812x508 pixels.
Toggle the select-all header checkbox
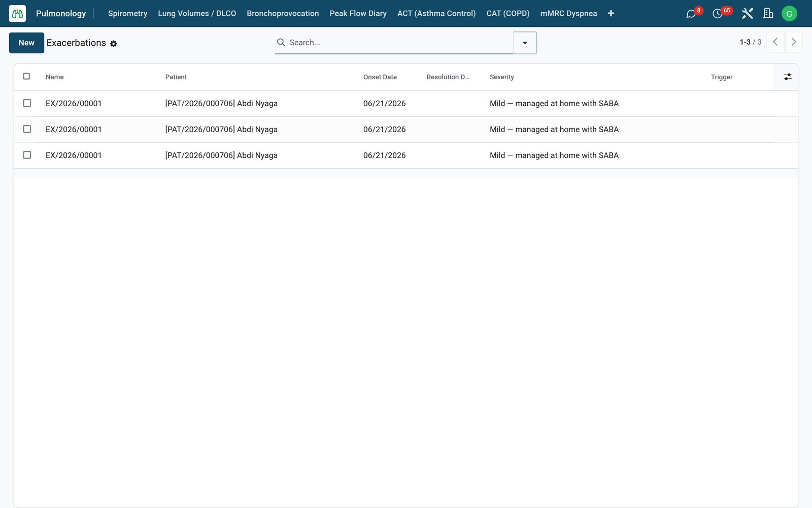(x=26, y=76)
